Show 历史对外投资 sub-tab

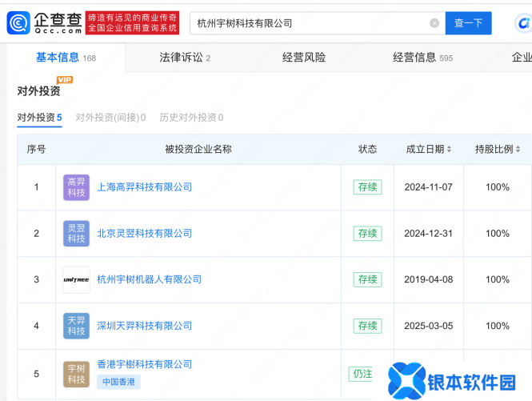pyautogui.click(x=190, y=118)
